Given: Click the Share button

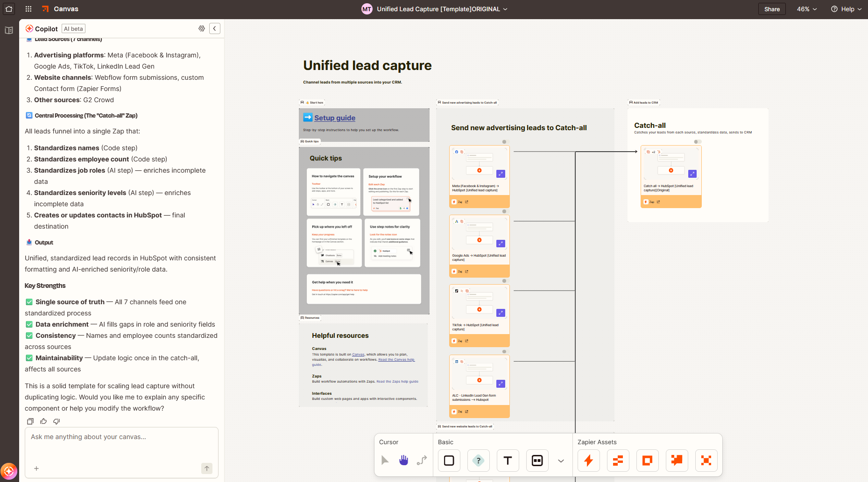Looking at the screenshot, I should click(771, 8).
